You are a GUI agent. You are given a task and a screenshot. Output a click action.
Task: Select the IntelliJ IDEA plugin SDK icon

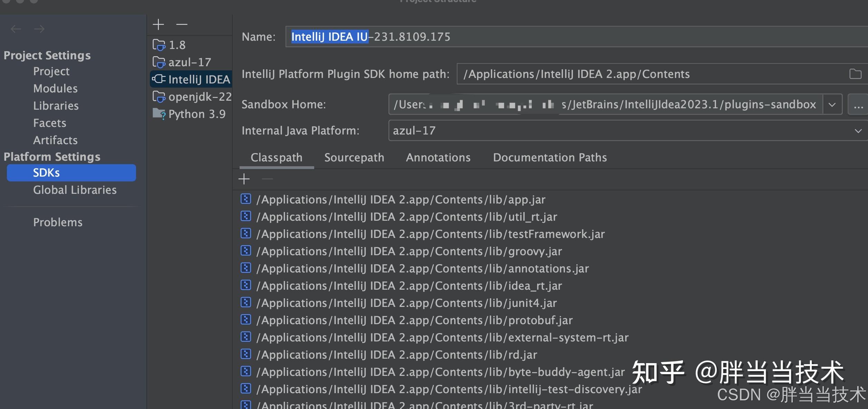[x=159, y=79]
